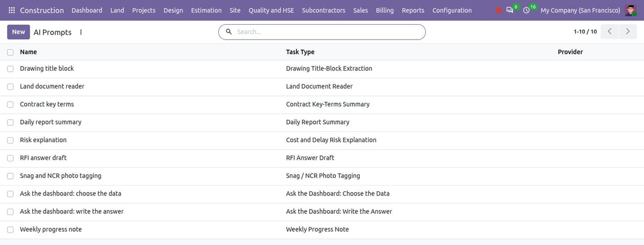The height and width of the screenshot is (245, 644).
Task: Check the Land document reader row
Action: [11, 86]
